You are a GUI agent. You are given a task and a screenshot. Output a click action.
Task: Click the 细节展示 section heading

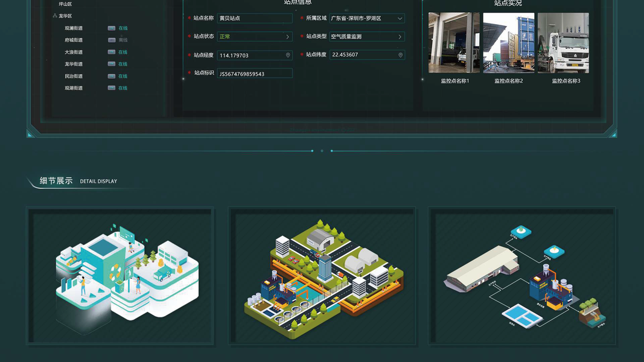pyautogui.click(x=56, y=180)
